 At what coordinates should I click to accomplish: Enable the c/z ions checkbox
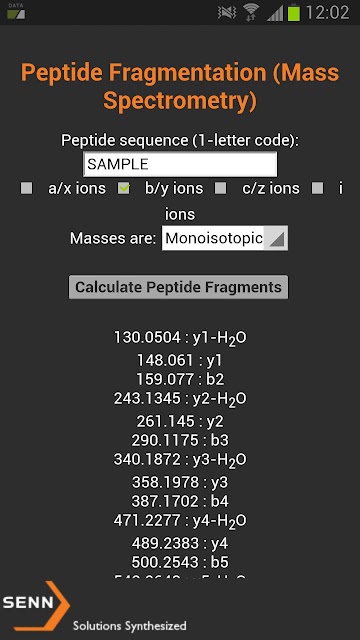(221, 188)
